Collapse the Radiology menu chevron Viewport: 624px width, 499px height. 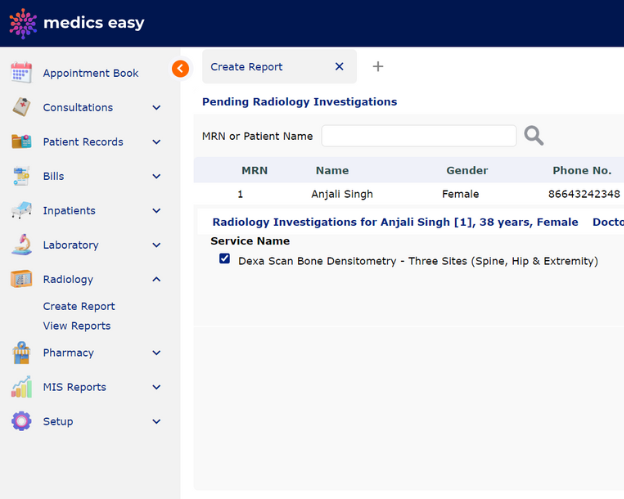pyautogui.click(x=156, y=280)
